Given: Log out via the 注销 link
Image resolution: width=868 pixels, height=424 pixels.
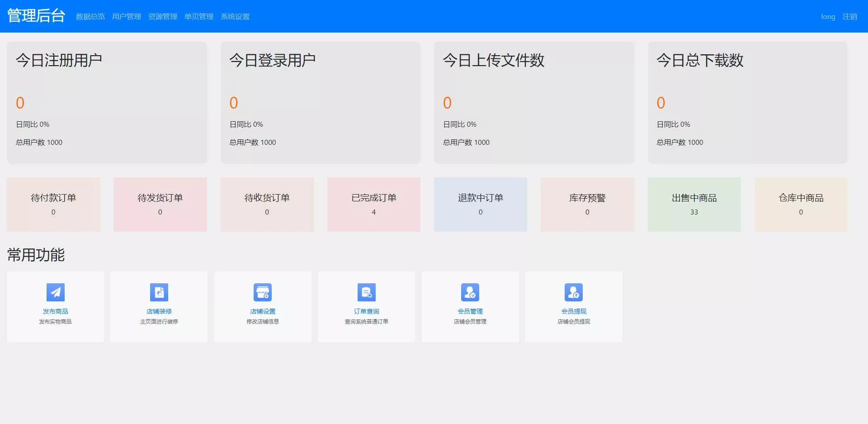Looking at the screenshot, I should (x=850, y=17).
